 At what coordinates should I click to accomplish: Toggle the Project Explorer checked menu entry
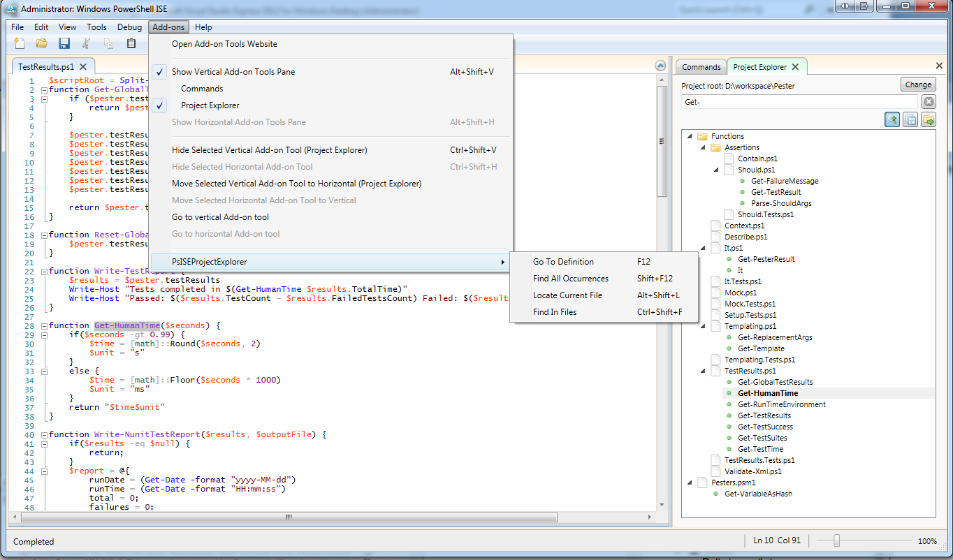point(160,105)
